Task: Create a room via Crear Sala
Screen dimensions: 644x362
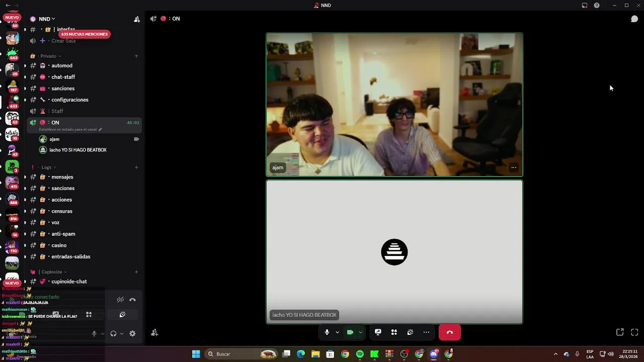Action: (63, 41)
